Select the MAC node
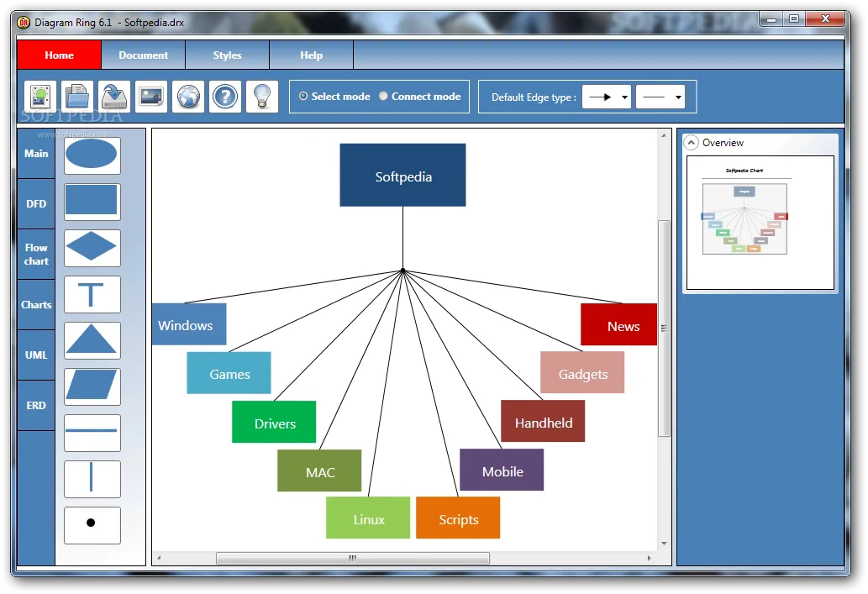 319,470
